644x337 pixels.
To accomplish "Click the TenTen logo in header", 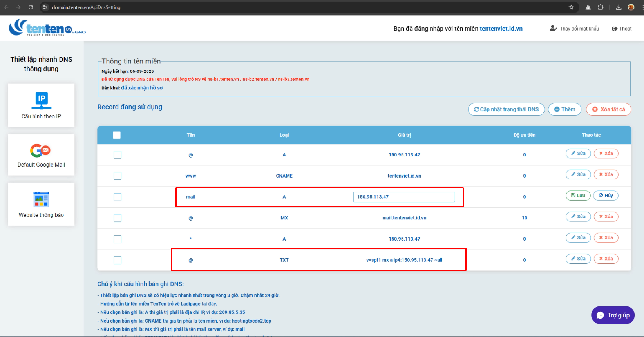I will (x=47, y=28).
